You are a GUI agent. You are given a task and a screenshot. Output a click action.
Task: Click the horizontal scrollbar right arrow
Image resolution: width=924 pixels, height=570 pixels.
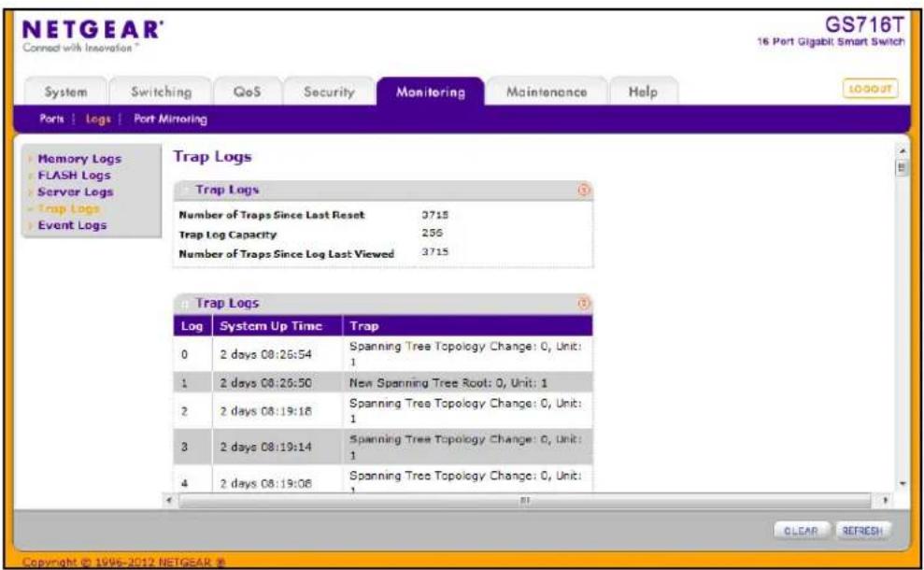tap(885, 501)
